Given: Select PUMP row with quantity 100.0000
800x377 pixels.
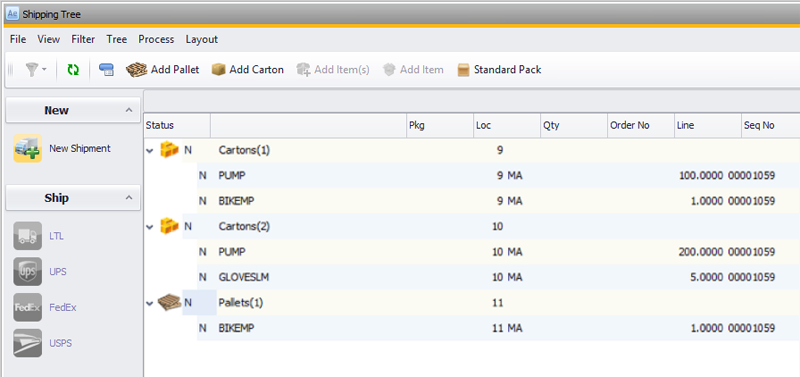Looking at the screenshot, I should 498,175.
